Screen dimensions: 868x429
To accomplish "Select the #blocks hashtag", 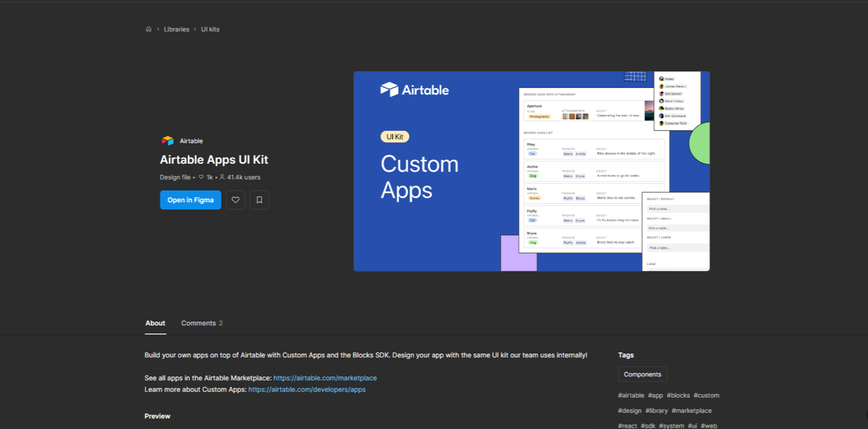I will (x=678, y=395).
